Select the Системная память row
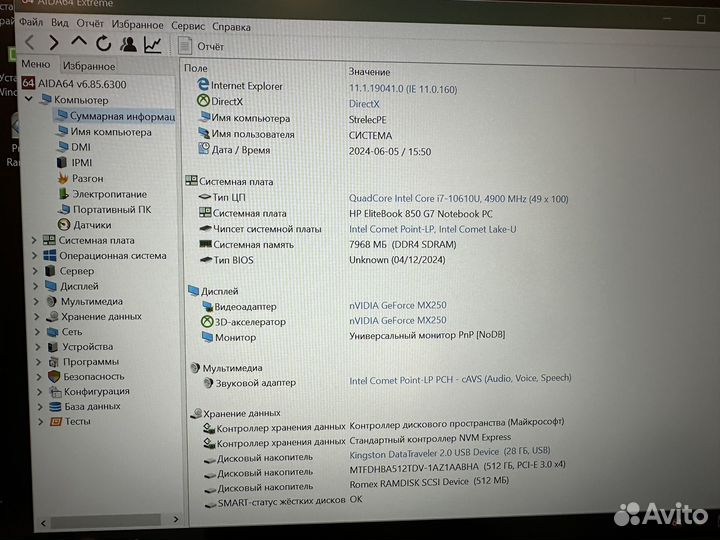The width and height of the screenshot is (720, 540). [328, 244]
